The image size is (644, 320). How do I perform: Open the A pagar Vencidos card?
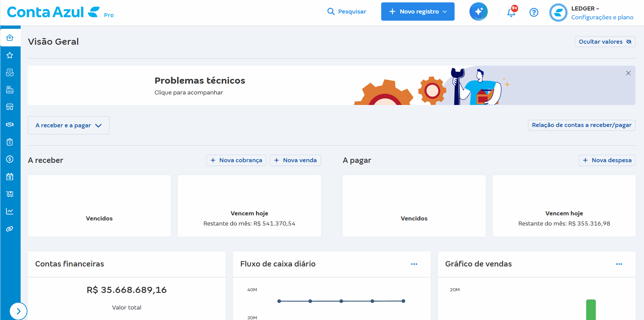pos(414,206)
